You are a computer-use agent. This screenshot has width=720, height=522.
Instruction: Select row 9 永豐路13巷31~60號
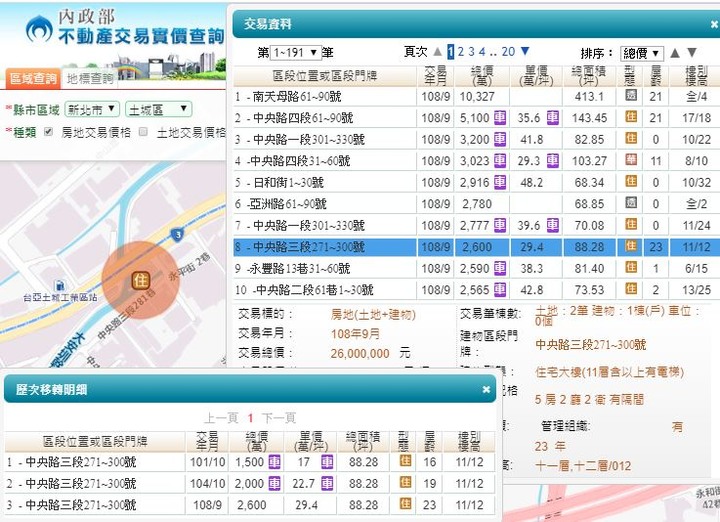(476, 268)
